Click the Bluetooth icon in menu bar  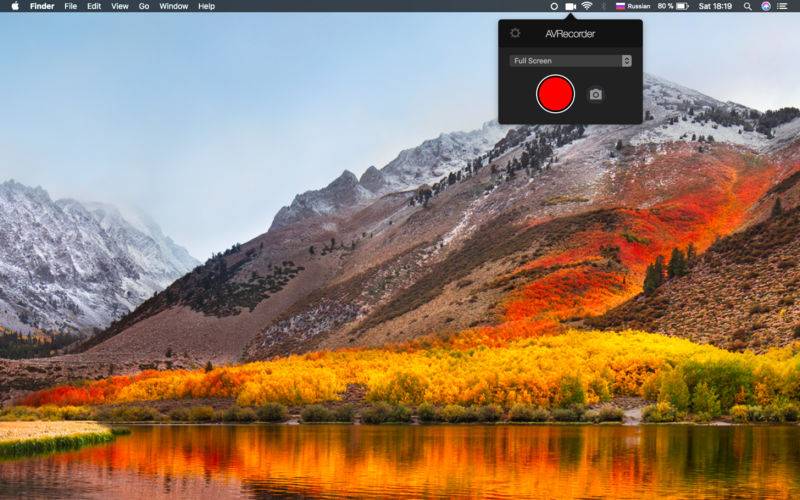coord(603,6)
